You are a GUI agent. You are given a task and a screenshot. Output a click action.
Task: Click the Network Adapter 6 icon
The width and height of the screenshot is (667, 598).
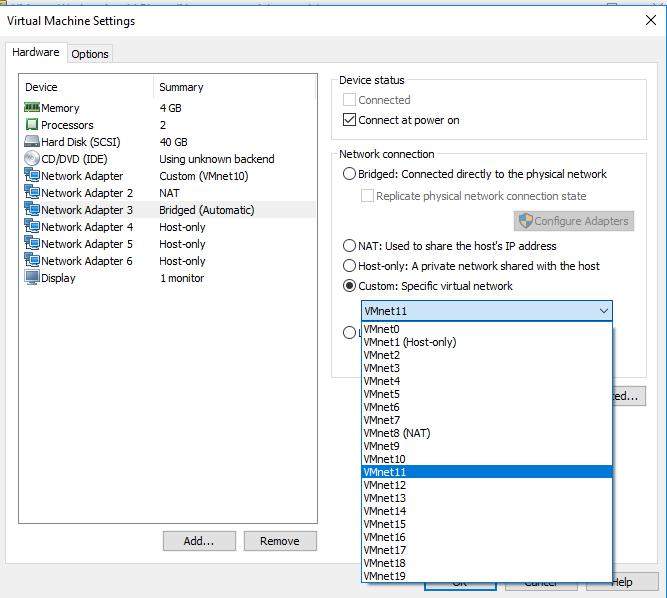coord(32,260)
